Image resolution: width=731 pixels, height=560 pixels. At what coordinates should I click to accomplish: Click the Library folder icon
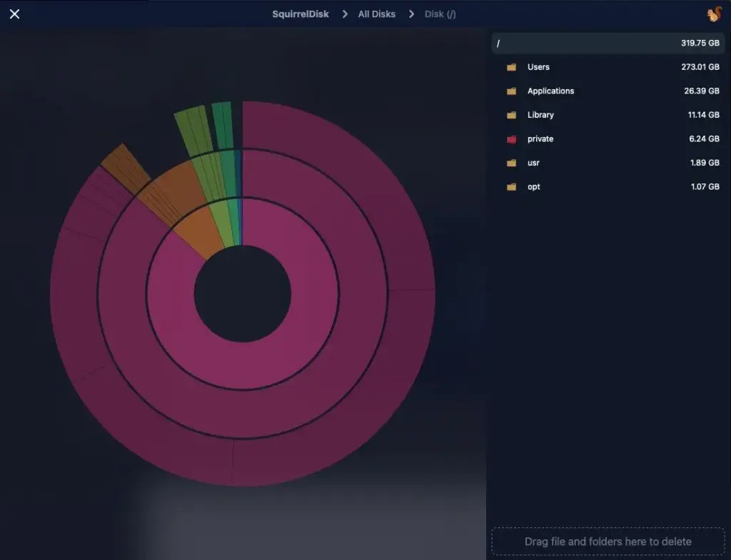(511, 115)
